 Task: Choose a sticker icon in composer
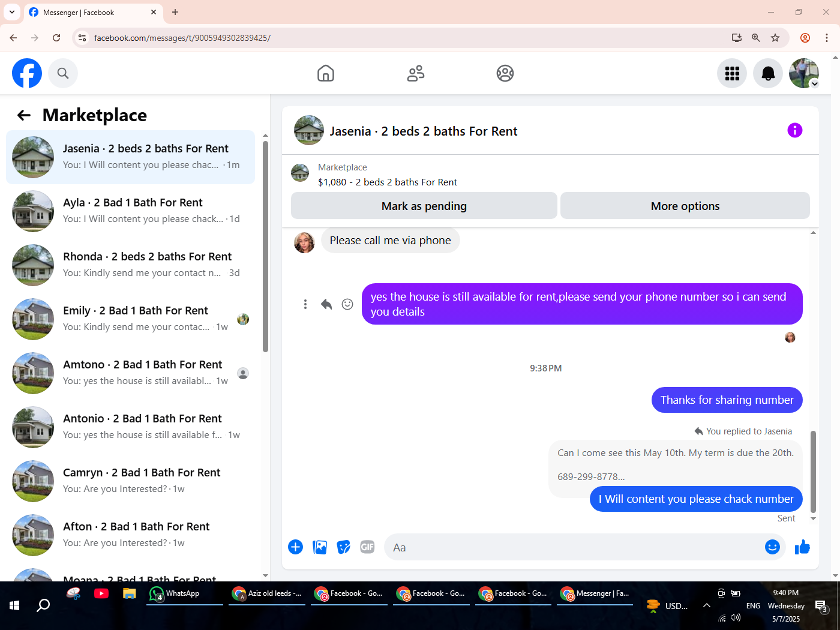[343, 547]
